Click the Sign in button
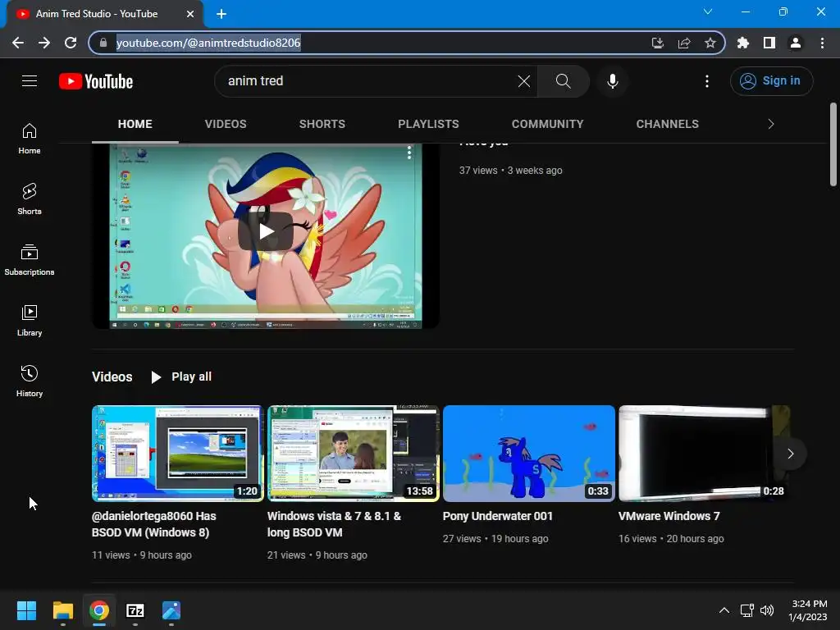 pyautogui.click(x=771, y=81)
